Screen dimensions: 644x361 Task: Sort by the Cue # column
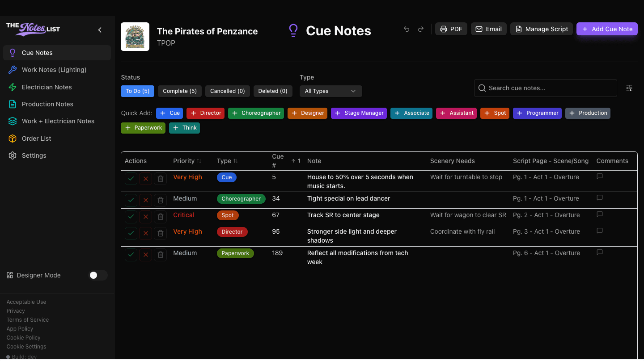(x=286, y=161)
